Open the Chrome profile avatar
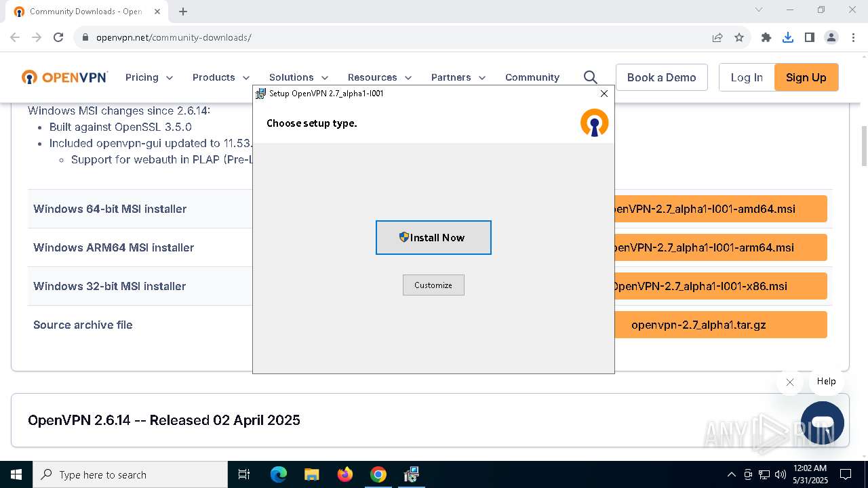This screenshot has height=488, width=868. 831,37
